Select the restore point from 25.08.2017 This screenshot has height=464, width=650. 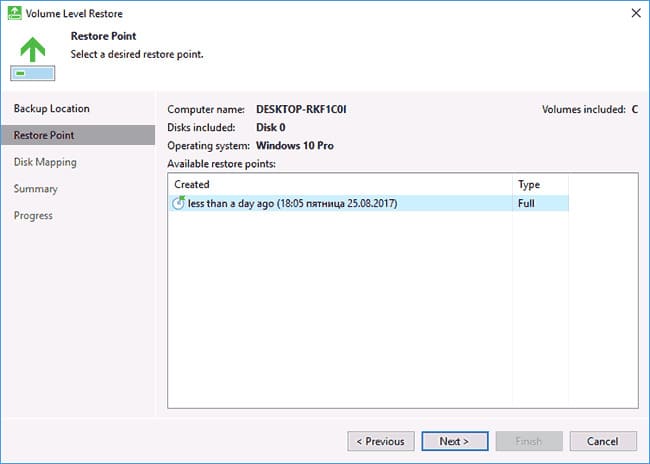click(x=368, y=203)
